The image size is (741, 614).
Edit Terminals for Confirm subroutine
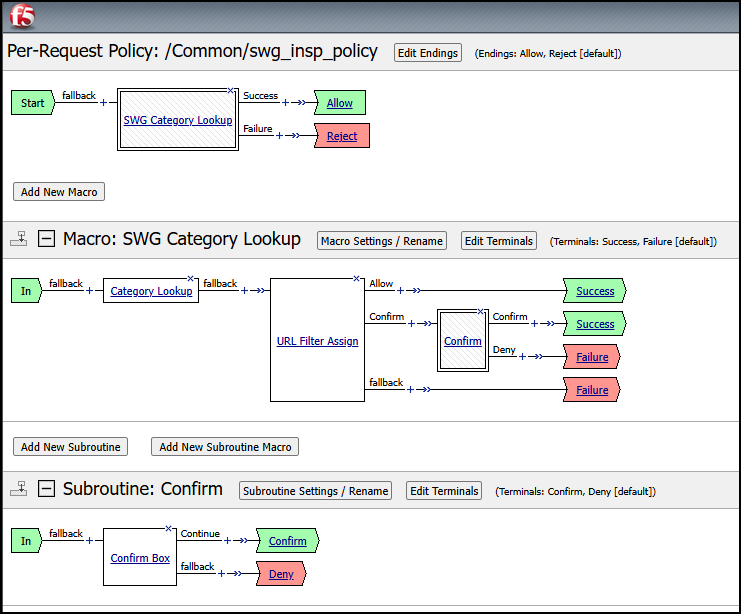point(444,491)
